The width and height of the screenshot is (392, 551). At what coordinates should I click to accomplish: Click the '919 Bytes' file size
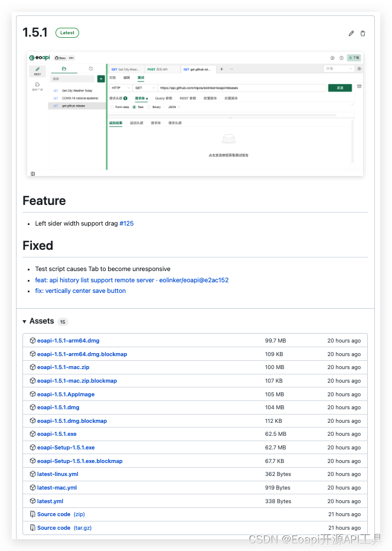[x=277, y=488]
